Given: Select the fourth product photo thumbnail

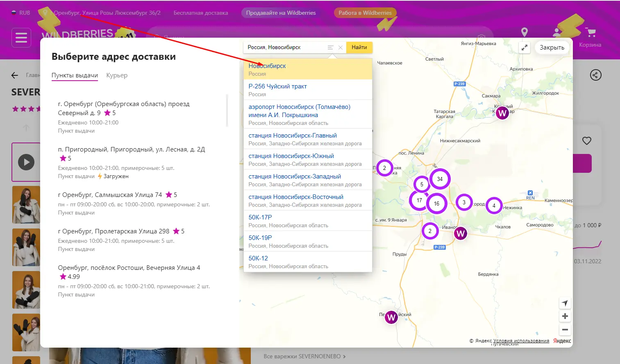Looking at the screenshot, I should click(26, 290).
